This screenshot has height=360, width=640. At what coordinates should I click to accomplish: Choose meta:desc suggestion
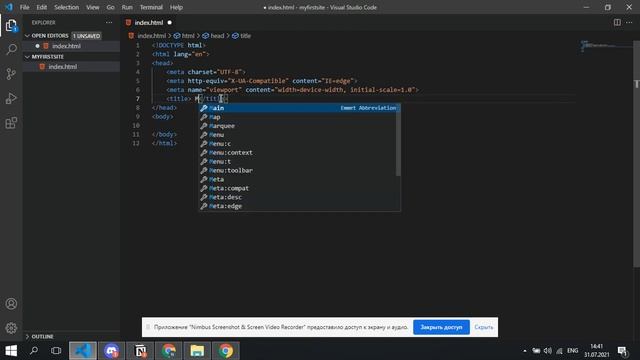coord(298,198)
